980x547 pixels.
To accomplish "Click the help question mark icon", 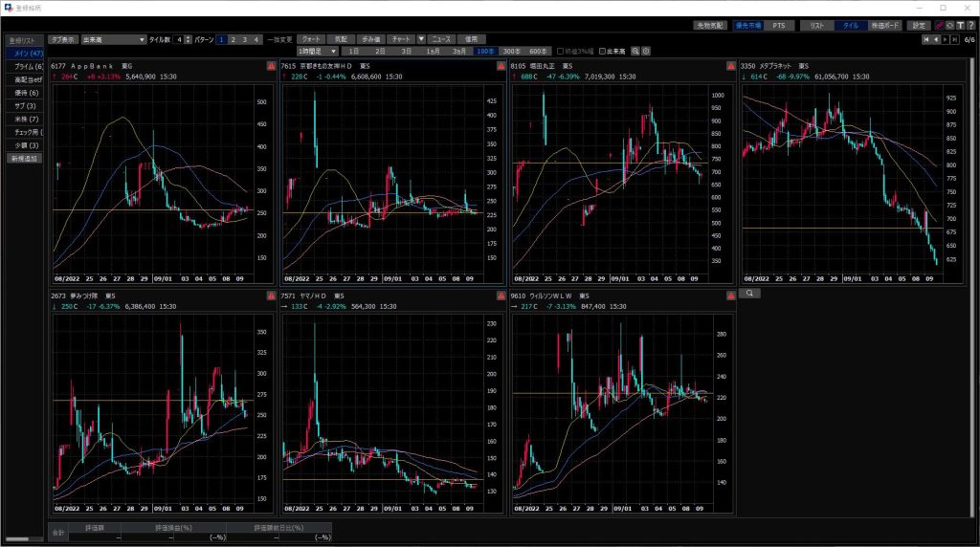I will click(970, 25).
